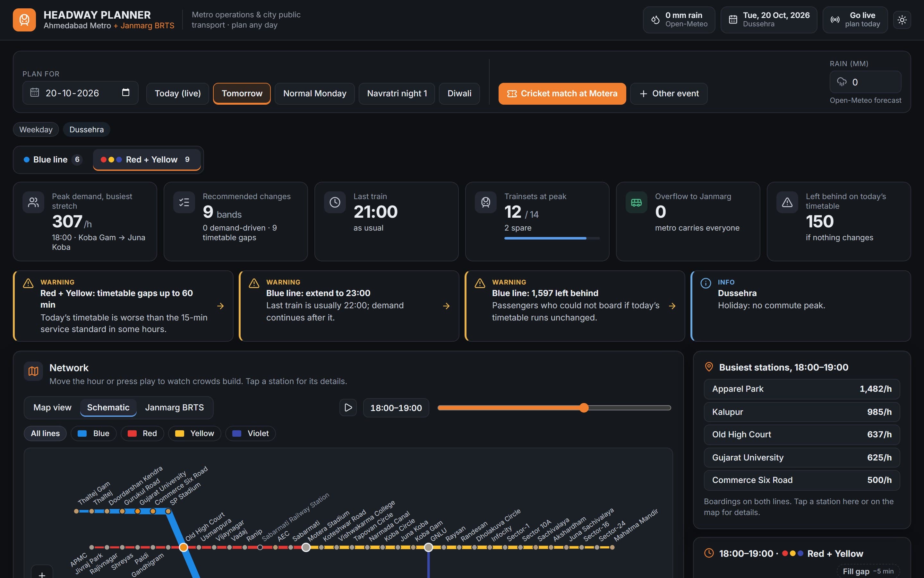Click the hour slider handle
Image resolution: width=924 pixels, height=578 pixels.
tap(584, 408)
